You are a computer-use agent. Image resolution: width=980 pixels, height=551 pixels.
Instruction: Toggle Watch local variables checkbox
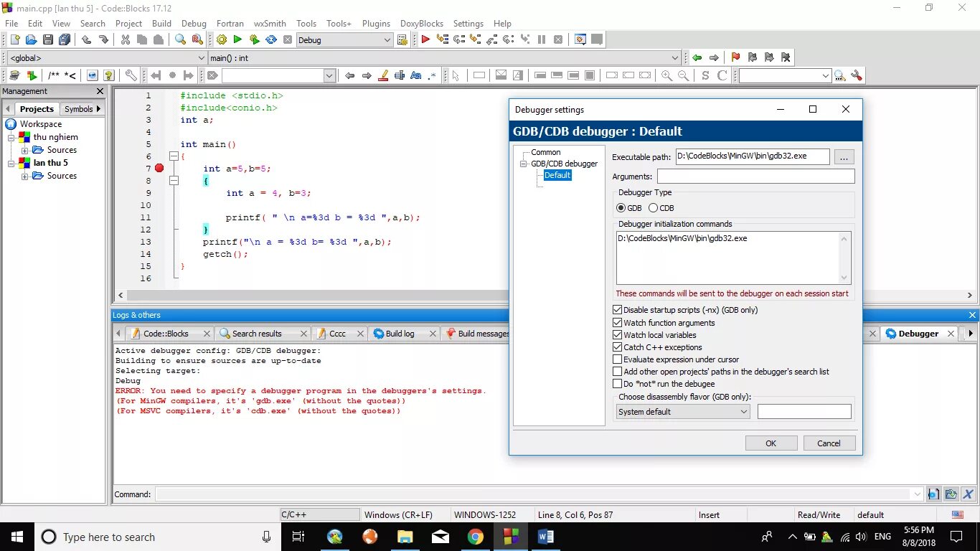617,335
